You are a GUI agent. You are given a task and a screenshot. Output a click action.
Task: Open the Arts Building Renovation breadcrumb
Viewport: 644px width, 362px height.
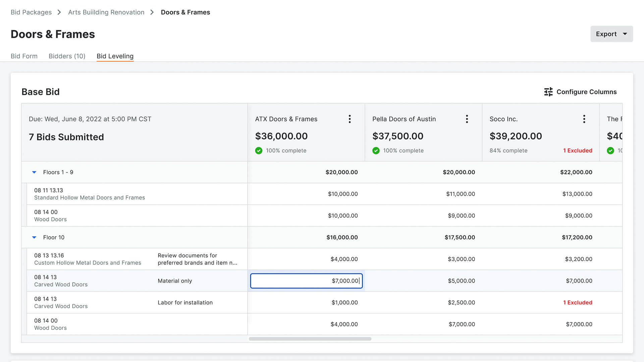point(106,12)
